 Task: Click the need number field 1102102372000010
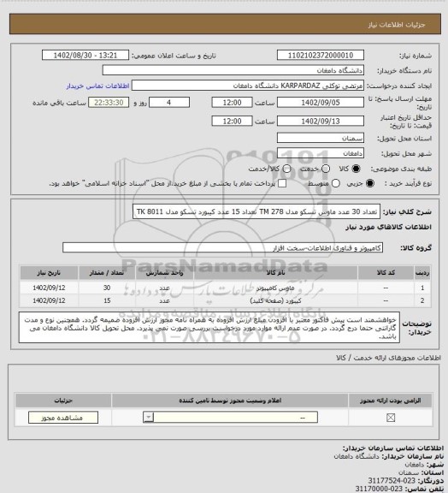321,56
